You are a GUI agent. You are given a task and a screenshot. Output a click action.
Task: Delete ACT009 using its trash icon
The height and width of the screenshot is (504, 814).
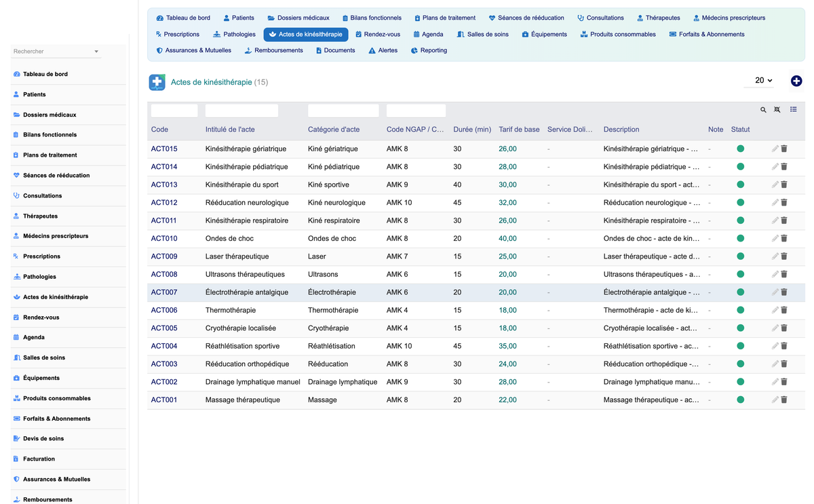pyautogui.click(x=784, y=256)
